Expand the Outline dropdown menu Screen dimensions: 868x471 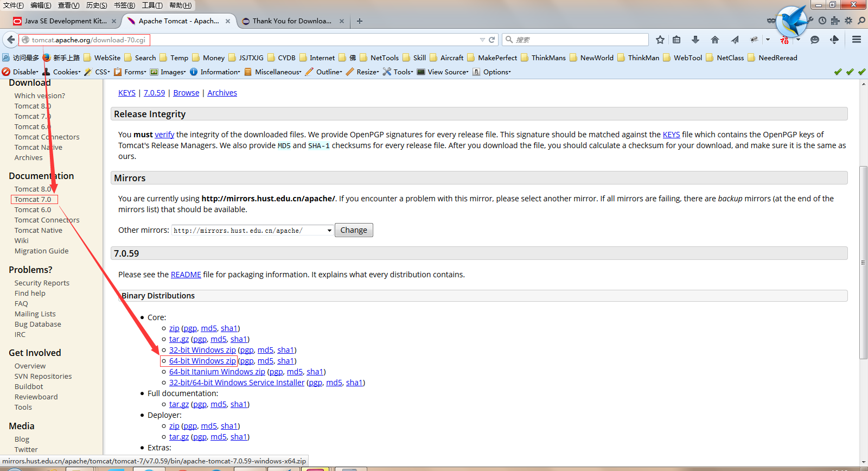tap(324, 72)
